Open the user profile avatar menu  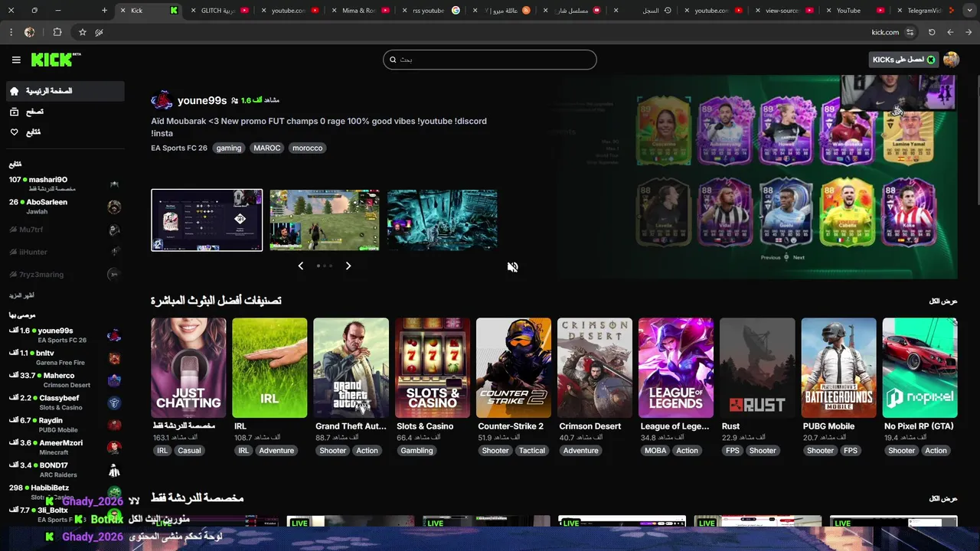click(x=951, y=60)
